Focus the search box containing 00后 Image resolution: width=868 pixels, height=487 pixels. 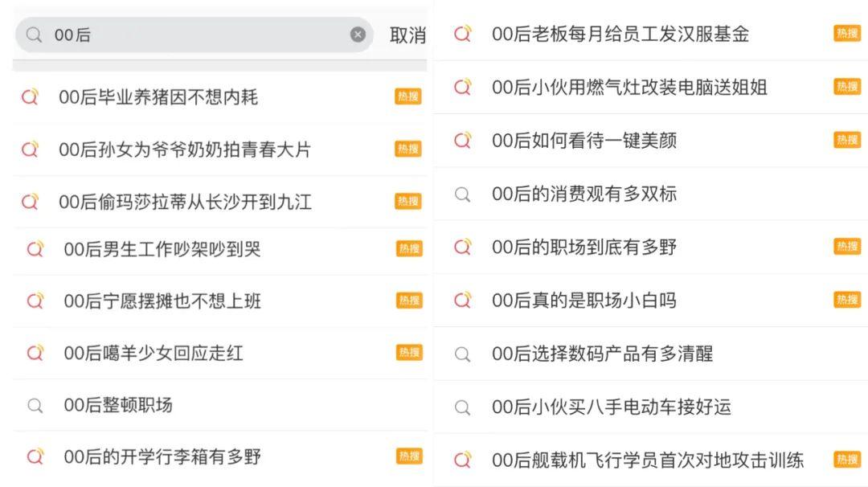point(194,35)
